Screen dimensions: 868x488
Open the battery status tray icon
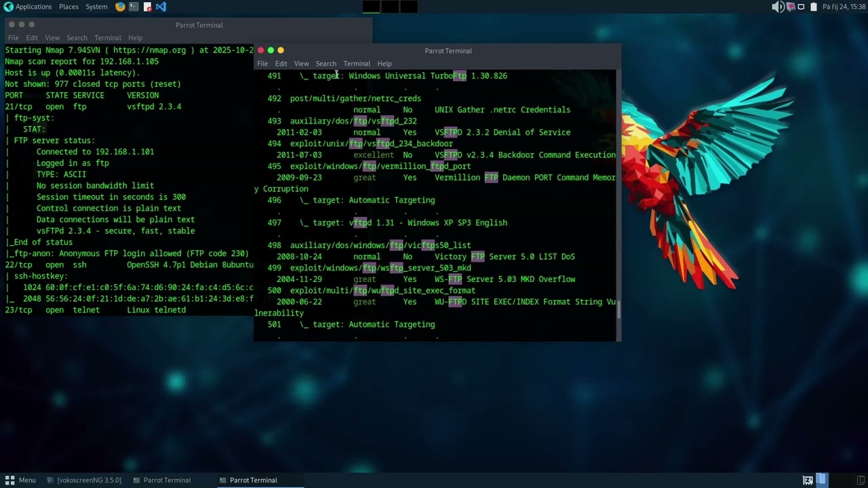coord(813,7)
